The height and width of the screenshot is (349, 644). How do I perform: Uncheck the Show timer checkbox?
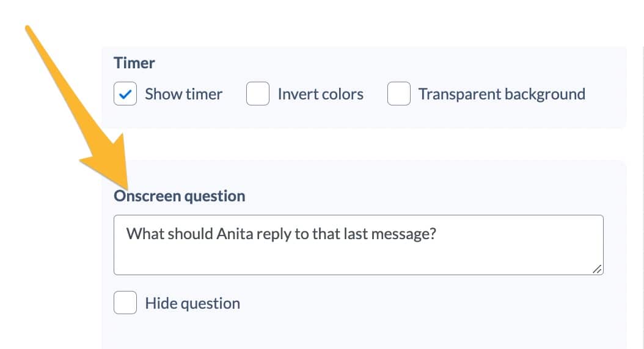[x=125, y=94]
